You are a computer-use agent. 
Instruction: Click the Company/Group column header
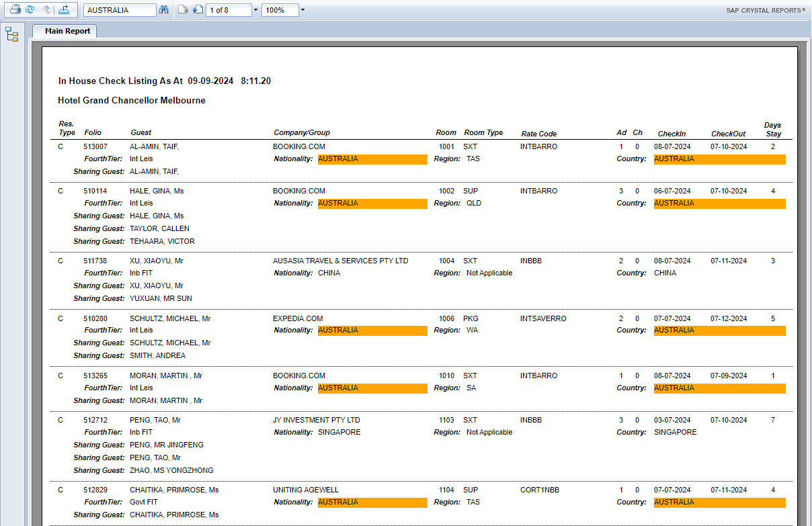point(302,132)
